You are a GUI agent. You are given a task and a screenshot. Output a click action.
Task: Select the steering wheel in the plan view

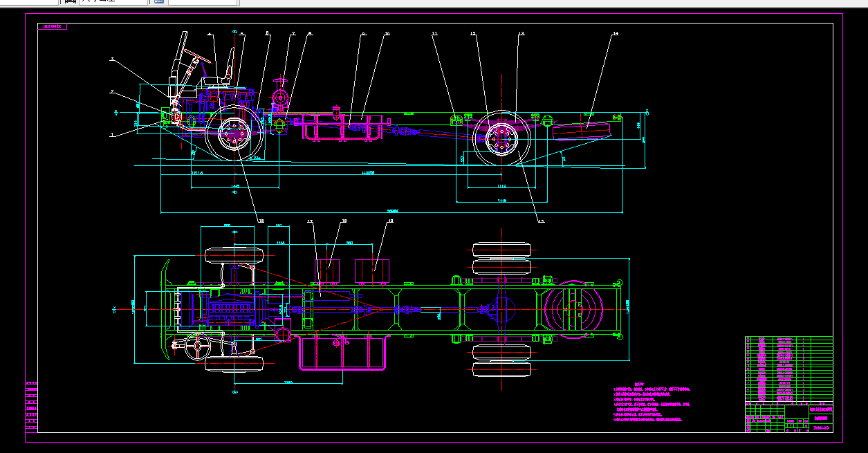click(x=197, y=345)
